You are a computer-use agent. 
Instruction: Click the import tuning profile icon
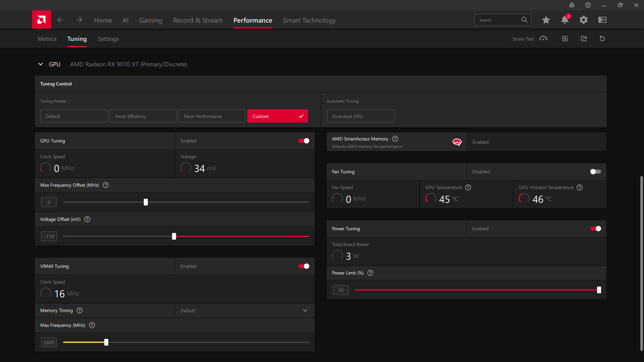(x=565, y=39)
